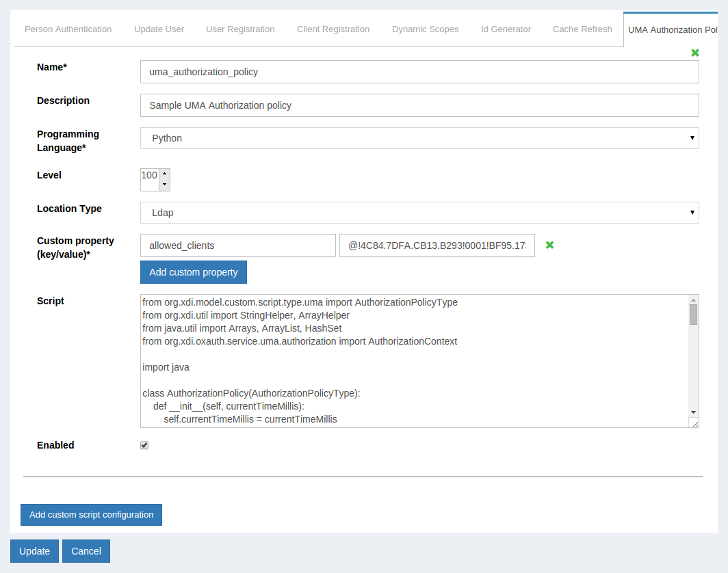The height and width of the screenshot is (573, 728).
Task: Click the script scrollbar up arrow
Action: point(693,301)
